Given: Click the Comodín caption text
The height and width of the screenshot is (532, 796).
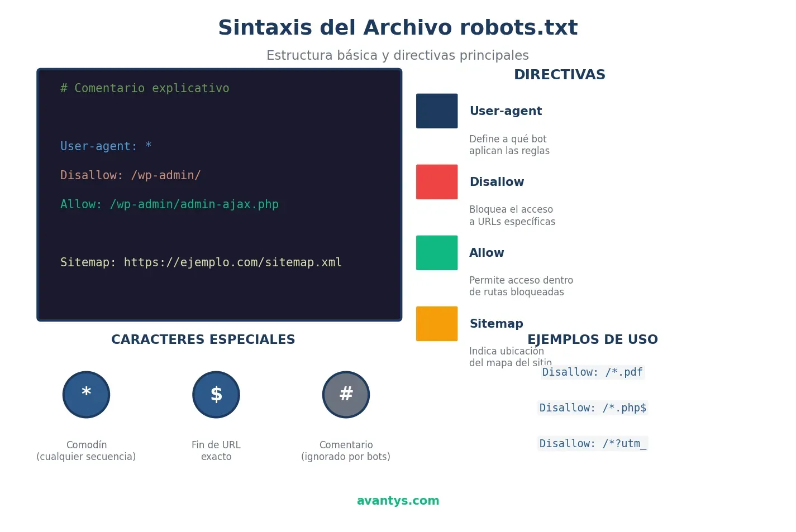Looking at the screenshot, I should coord(86,450).
